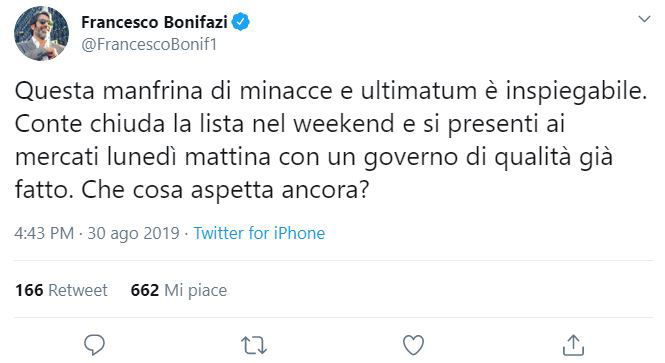Like the tweet with heart icon
The image size is (665, 363).
(413, 345)
